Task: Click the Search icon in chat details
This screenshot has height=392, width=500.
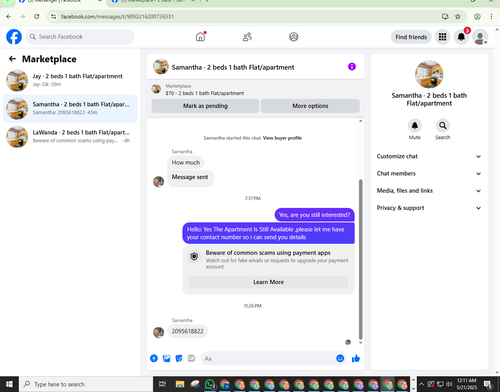Action: click(x=443, y=126)
